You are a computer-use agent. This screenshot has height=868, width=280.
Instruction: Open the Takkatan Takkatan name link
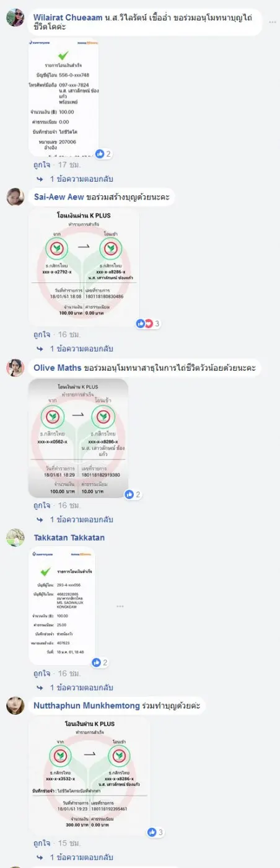[x=69, y=538]
